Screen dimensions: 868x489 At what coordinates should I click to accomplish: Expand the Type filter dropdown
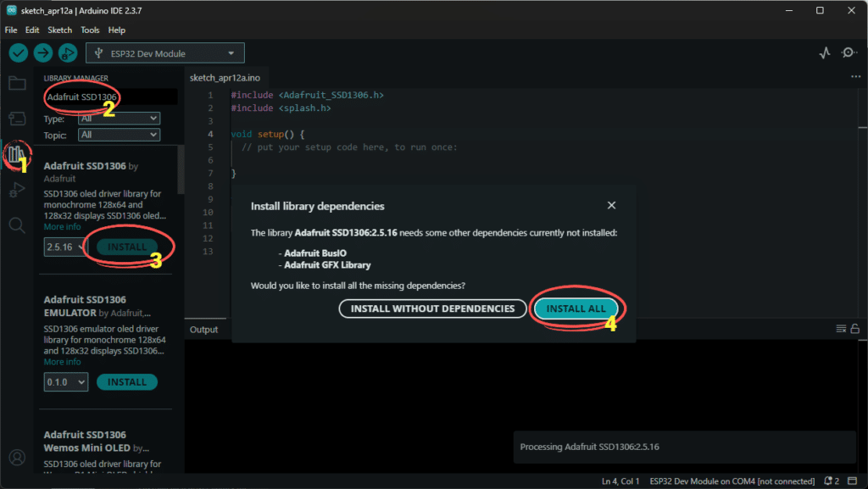click(x=119, y=119)
